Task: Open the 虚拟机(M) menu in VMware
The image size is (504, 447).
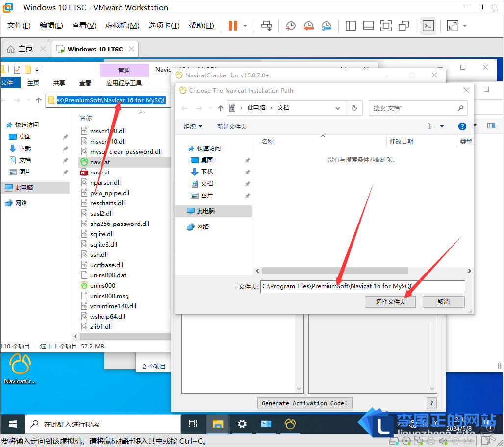Action: click(122, 25)
